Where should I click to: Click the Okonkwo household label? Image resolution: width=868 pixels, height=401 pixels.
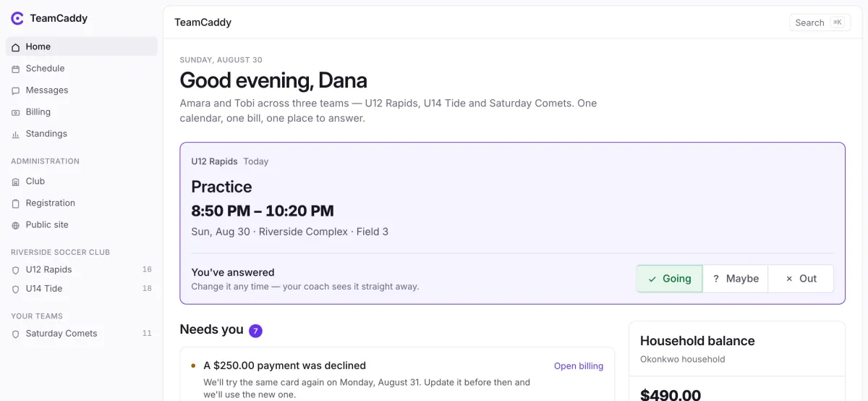pos(682,359)
